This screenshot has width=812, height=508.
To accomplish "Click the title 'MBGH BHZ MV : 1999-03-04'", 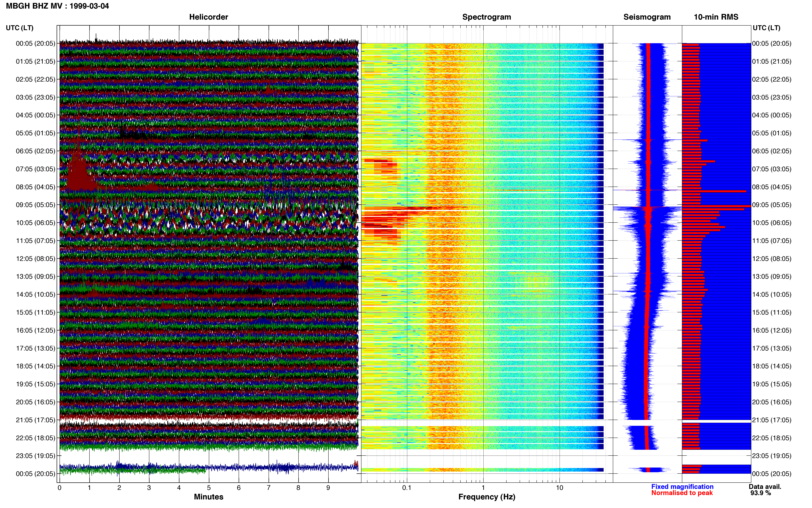I will pyautogui.click(x=57, y=6).
